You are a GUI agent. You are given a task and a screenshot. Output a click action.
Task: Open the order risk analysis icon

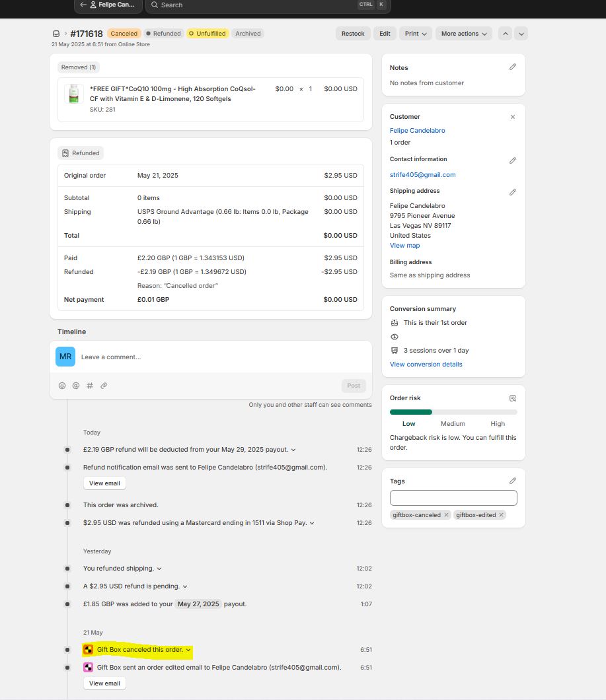click(x=512, y=398)
